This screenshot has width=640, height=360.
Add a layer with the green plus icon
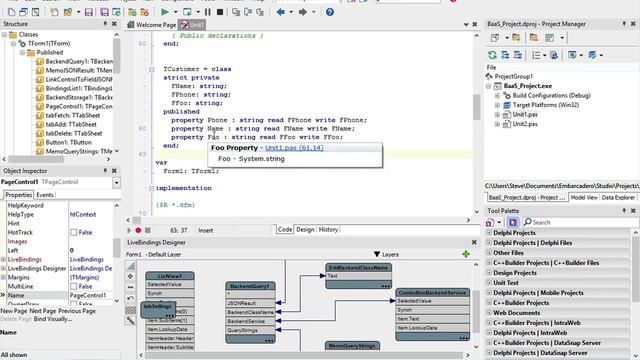pyautogui.click(x=466, y=254)
